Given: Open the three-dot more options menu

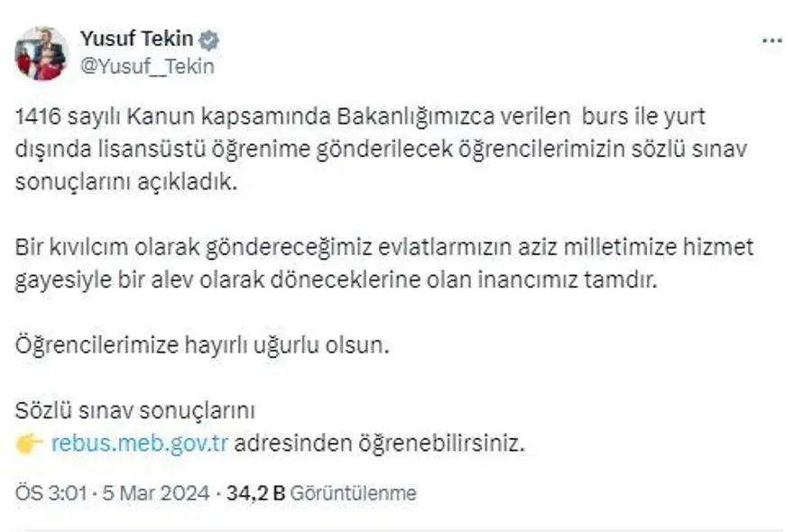Looking at the screenshot, I should (x=772, y=41).
